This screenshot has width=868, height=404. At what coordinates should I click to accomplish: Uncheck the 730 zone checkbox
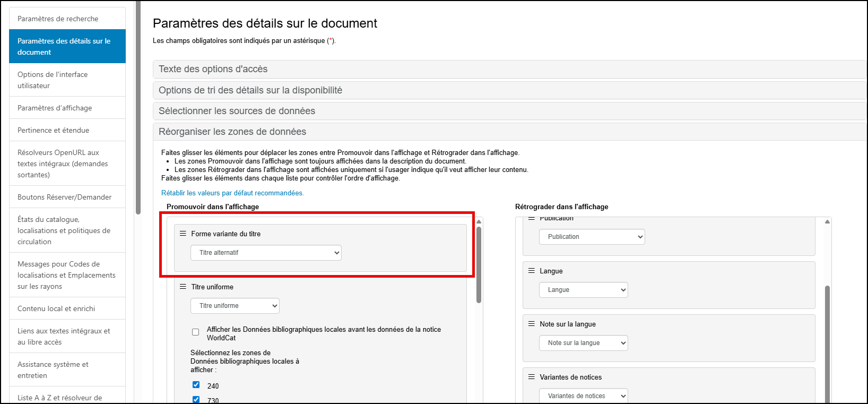pos(196,399)
